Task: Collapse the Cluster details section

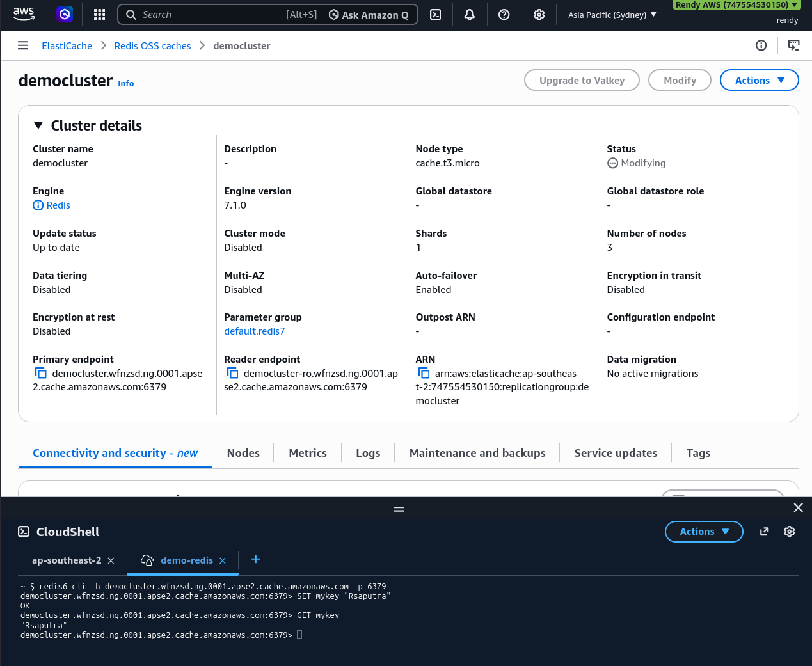Action: (x=38, y=125)
